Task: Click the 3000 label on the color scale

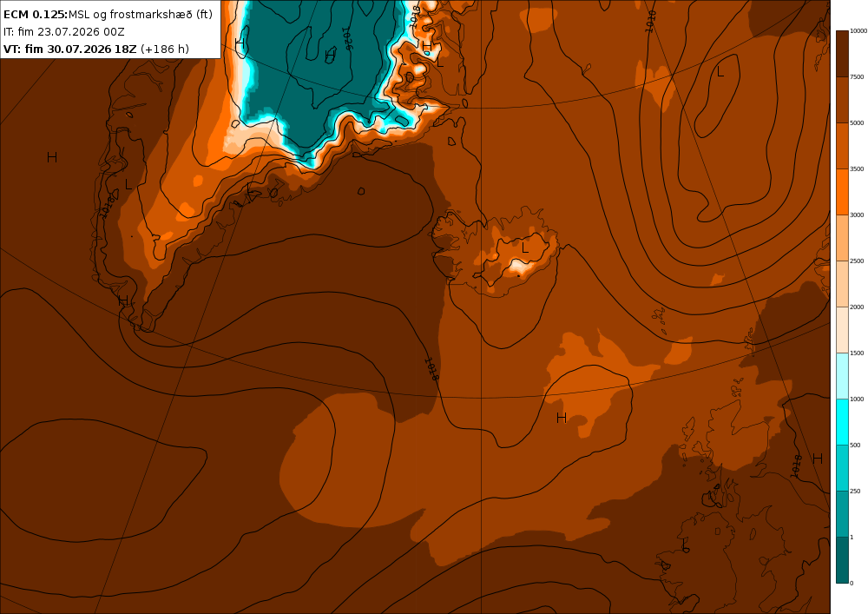Action: [857, 215]
